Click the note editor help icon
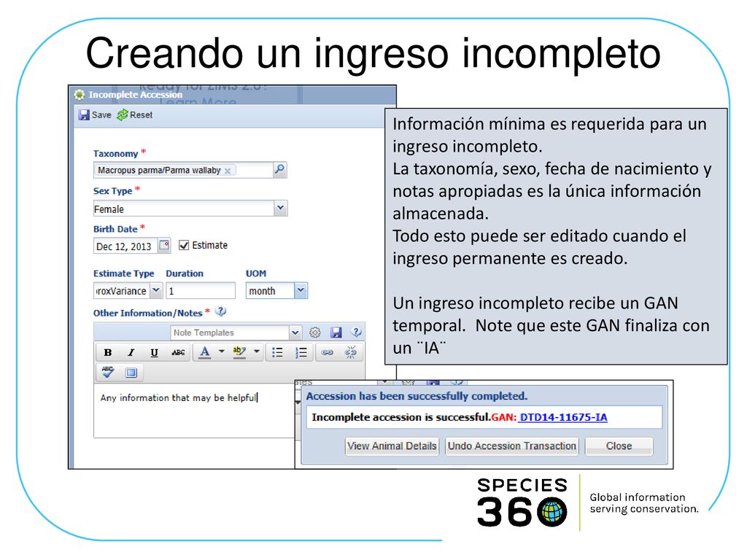Viewport: 747px width, 560px height. [356, 332]
